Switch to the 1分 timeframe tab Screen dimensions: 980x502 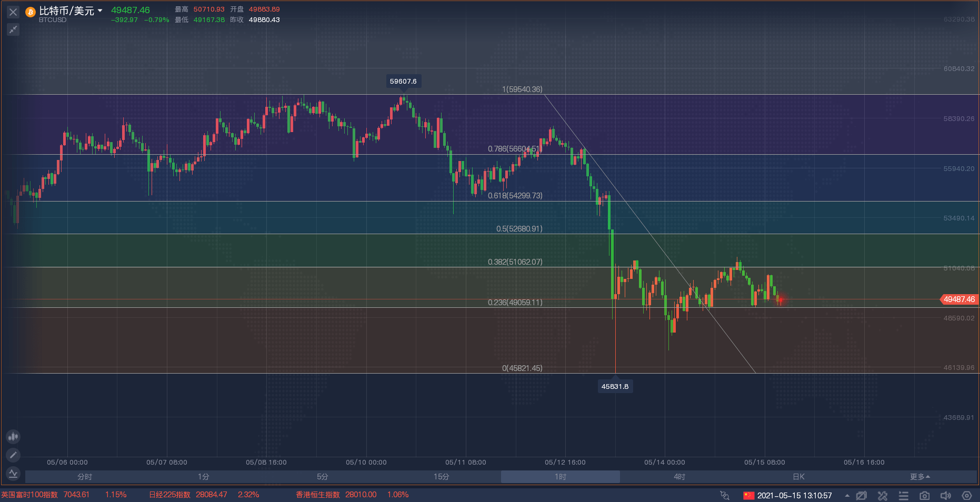(204, 477)
